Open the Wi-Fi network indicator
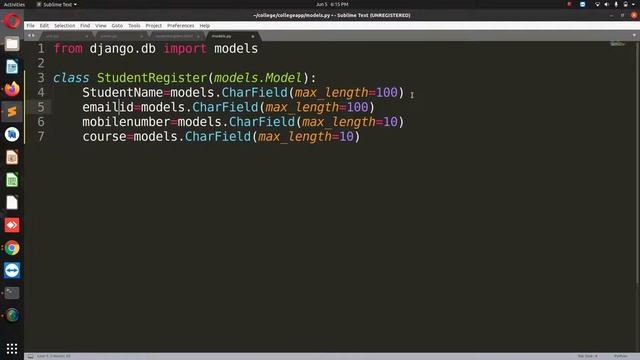Screen dimensions: 640x360 tap(597, 4)
